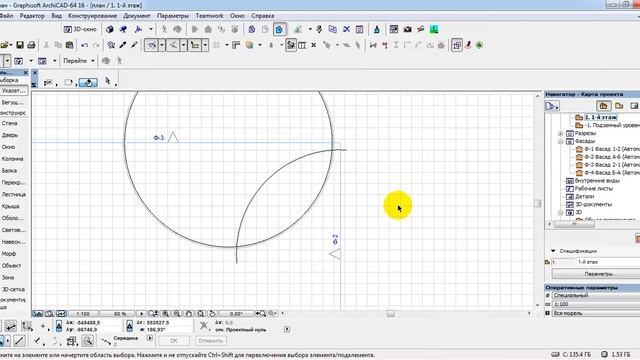Open the Окно menu

click(237, 16)
